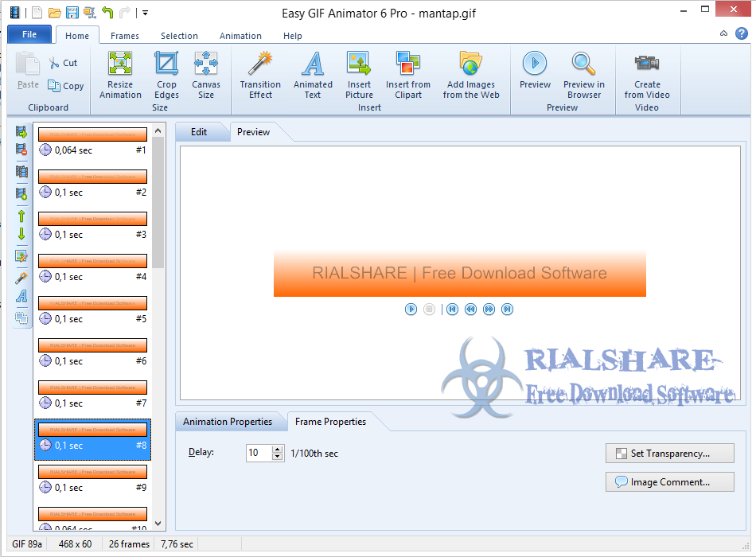This screenshot has height=557, width=756.
Task: Click the magic wand icon in left sidebar
Action: (x=21, y=278)
